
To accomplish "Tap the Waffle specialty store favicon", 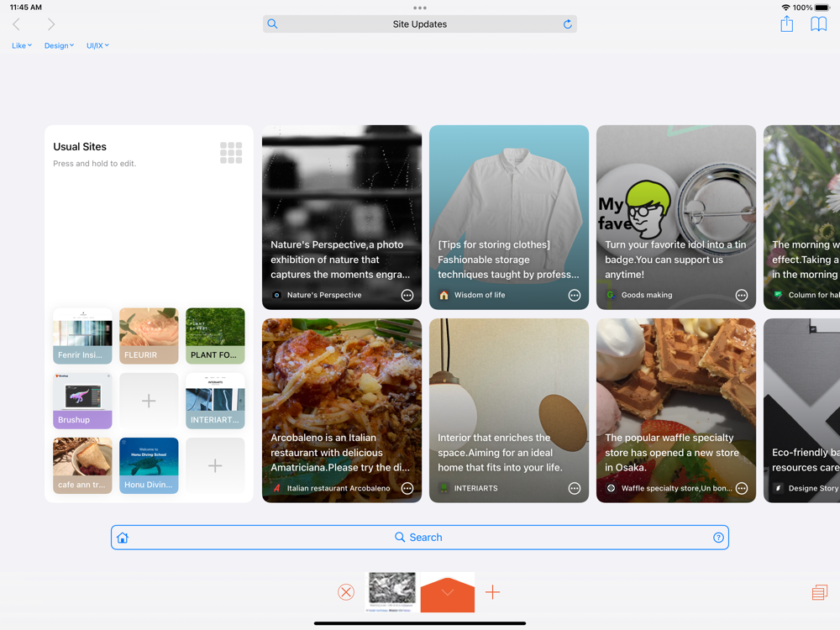I will click(x=611, y=488).
